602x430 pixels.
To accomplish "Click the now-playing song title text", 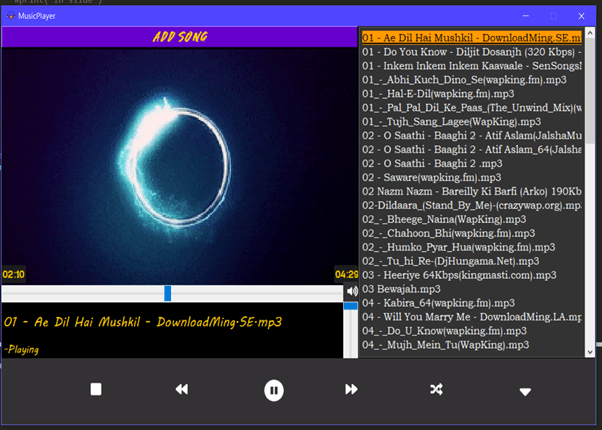I will (143, 322).
